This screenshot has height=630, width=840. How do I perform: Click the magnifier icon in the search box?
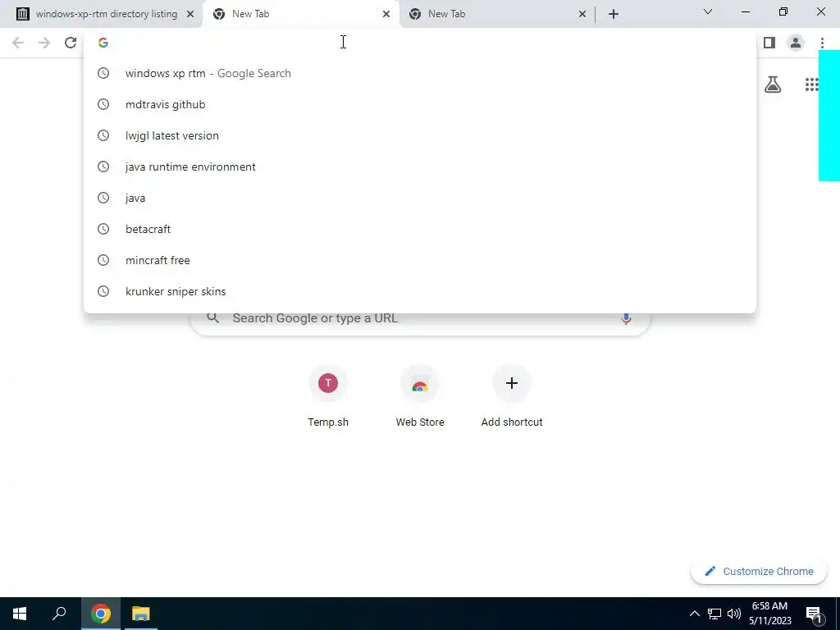212,318
